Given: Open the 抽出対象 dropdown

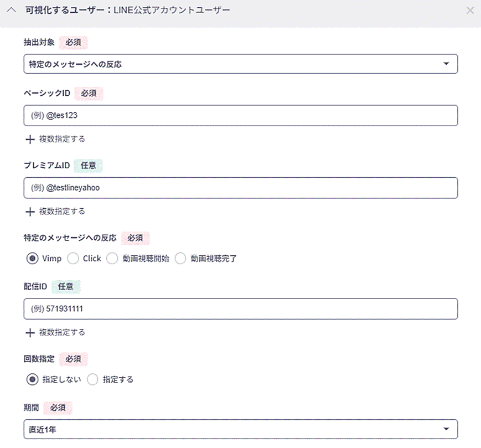Looking at the screenshot, I should tap(240, 64).
